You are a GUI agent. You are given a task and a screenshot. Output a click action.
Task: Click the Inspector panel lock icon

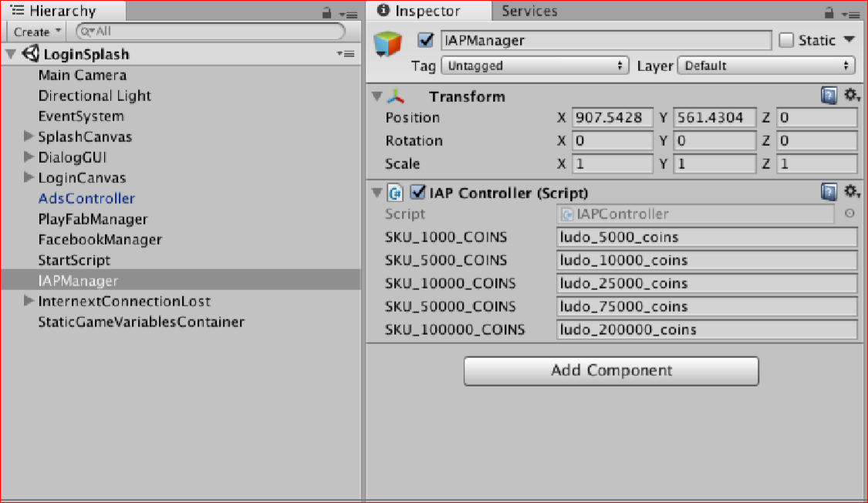pyautogui.click(x=829, y=12)
